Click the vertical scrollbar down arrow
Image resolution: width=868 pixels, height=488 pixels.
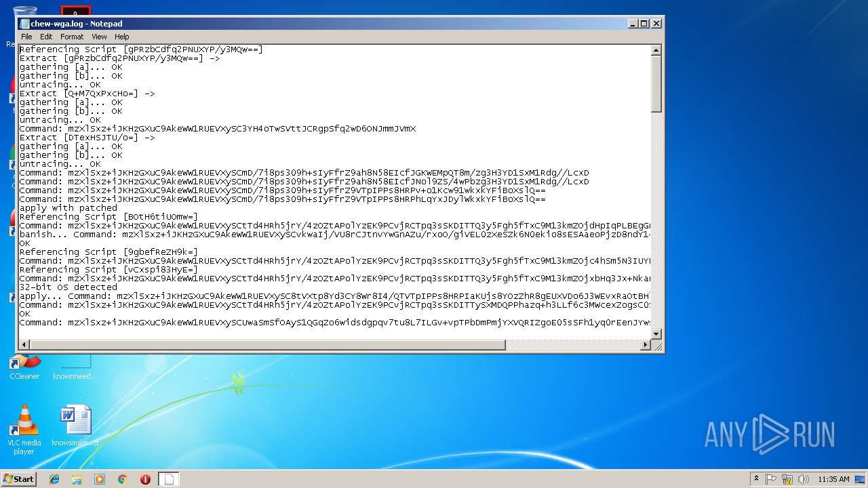tap(656, 334)
